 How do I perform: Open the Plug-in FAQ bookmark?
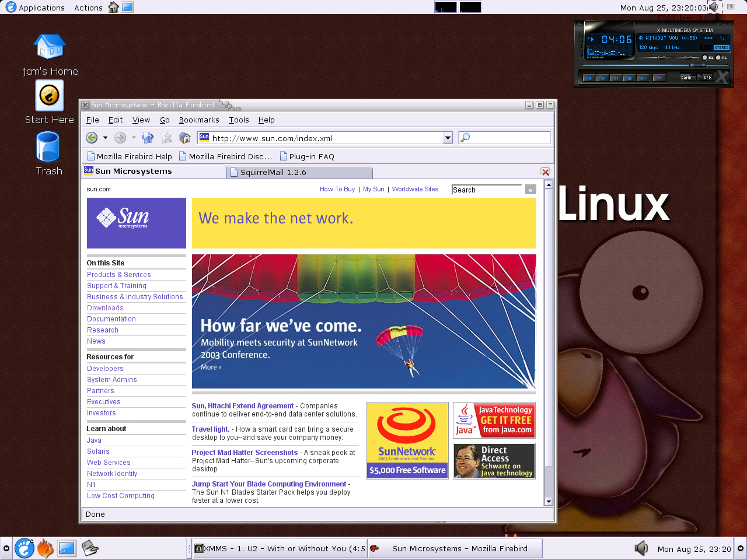(x=307, y=156)
